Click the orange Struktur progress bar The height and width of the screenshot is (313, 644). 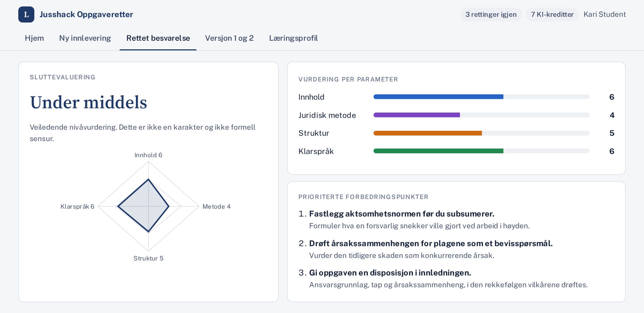[428, 133]
